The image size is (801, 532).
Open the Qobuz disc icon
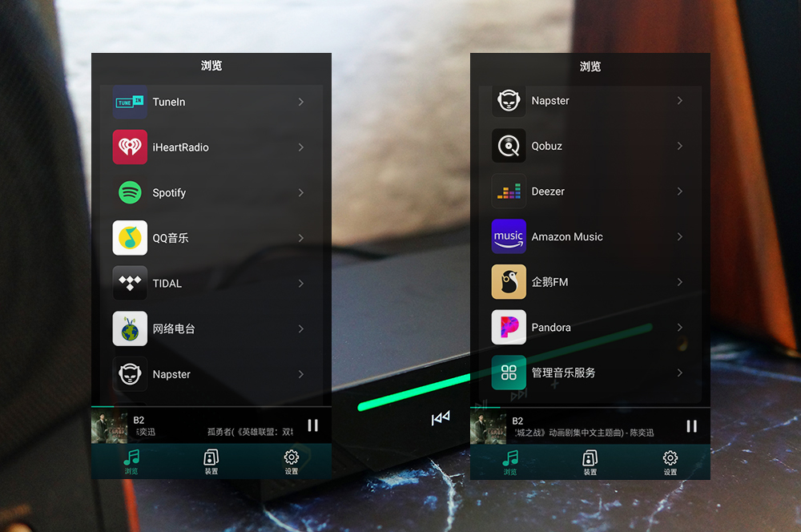pyautogui.click(x=509, y=146)
